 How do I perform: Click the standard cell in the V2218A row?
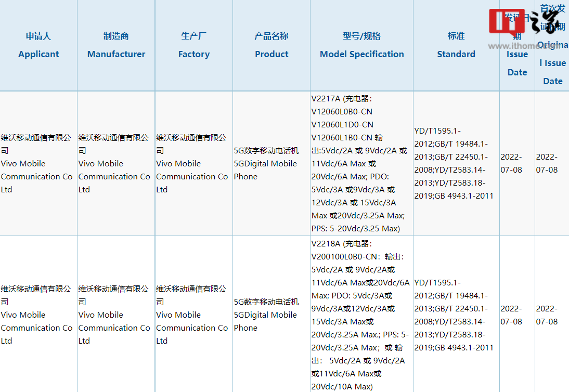[x=456, y=315]
